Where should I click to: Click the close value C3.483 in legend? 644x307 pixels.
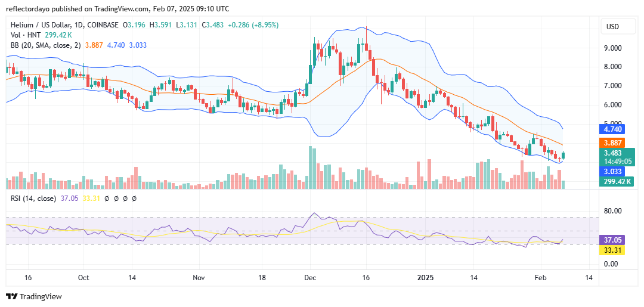point(213,25)
